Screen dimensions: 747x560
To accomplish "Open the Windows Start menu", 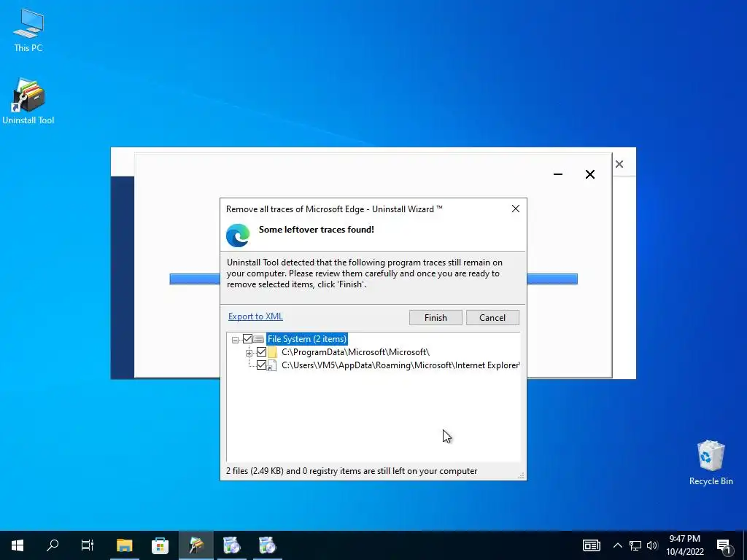I will [x=18, y=545].
